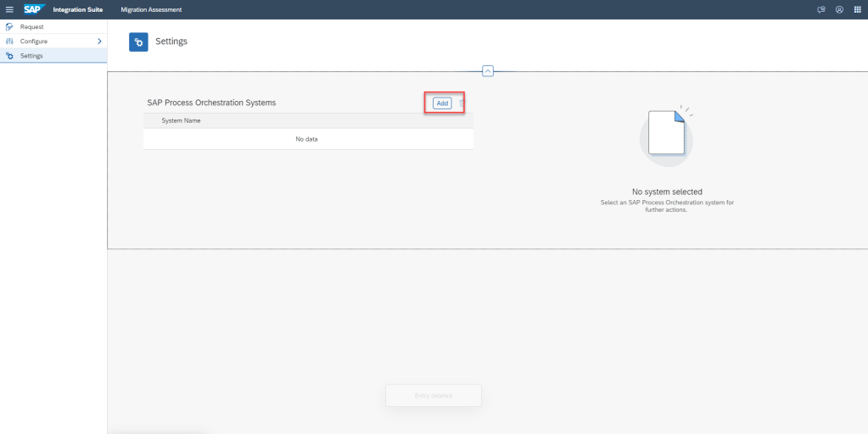Open the user profile menu

pyautogui.click(x=838, y=9)
